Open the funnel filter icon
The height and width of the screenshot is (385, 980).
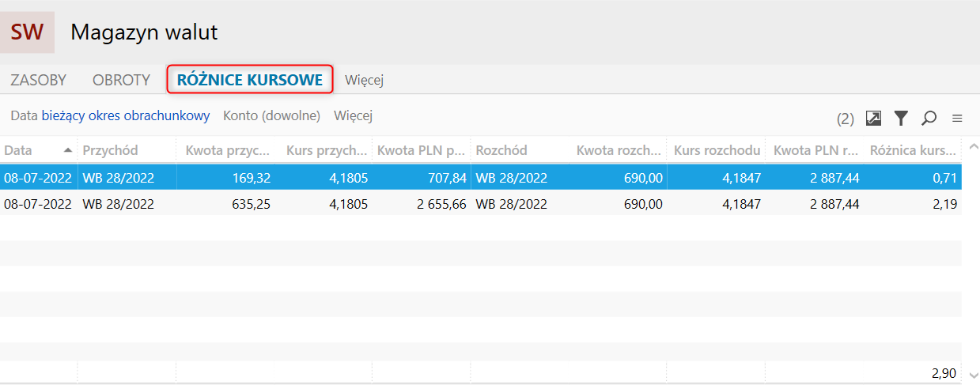(x=901, y=118)
